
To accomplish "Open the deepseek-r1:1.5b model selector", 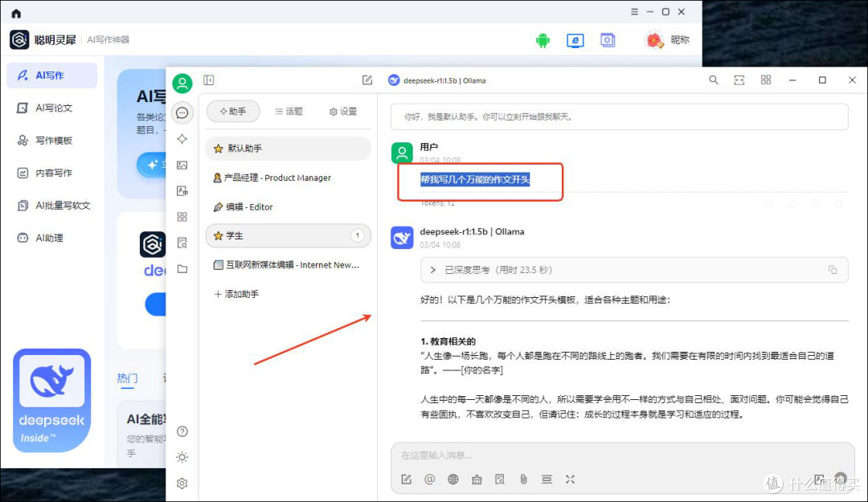I will pyautogui.click(x=437, y=80).
